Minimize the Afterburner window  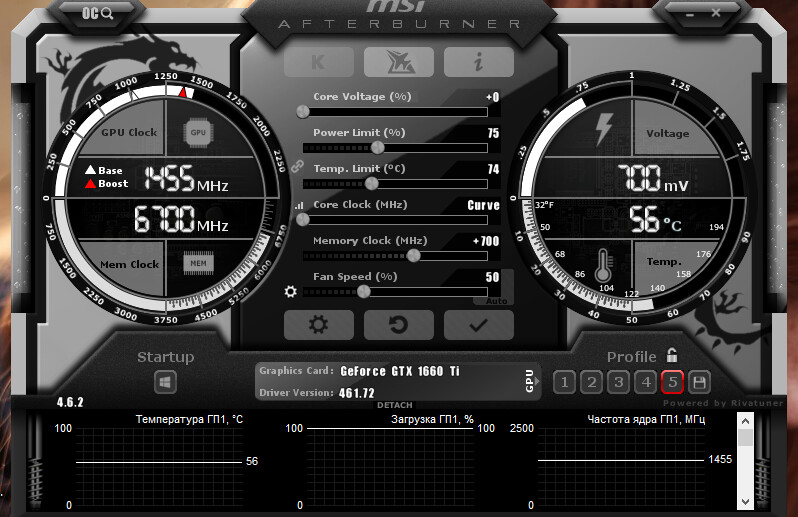(x=690, y=15)
